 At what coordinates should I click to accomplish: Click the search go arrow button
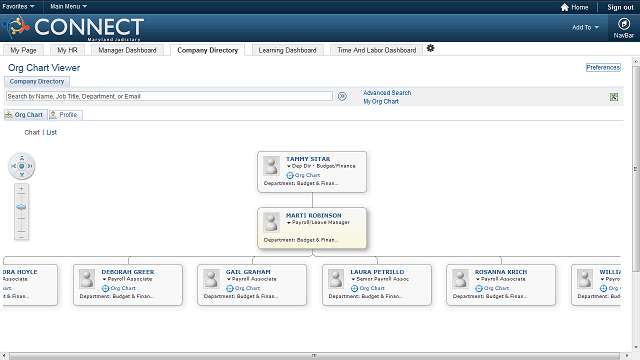pos(342,96)
